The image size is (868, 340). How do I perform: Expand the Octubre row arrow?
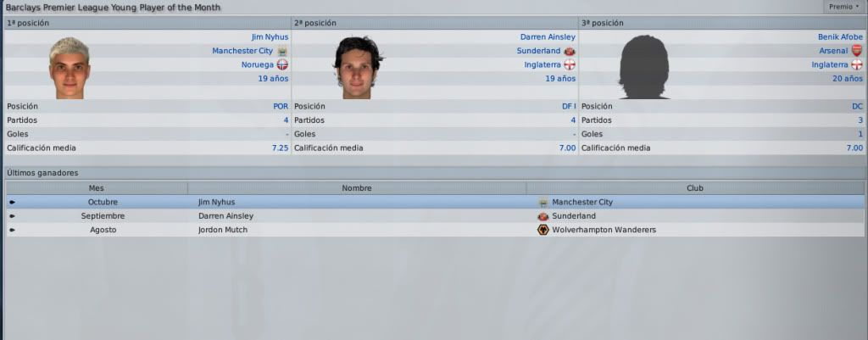coord(12,203)
